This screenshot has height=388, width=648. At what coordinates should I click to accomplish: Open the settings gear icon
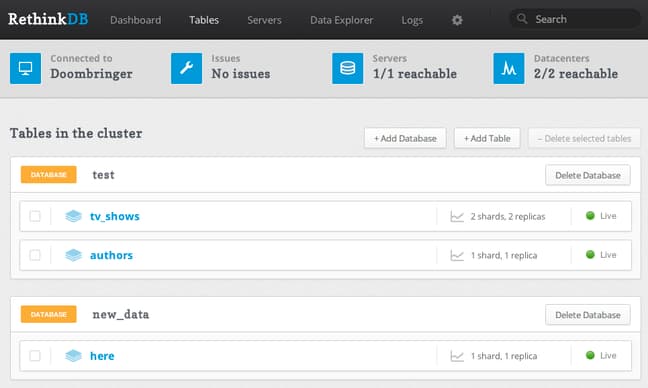coord(457,20)
